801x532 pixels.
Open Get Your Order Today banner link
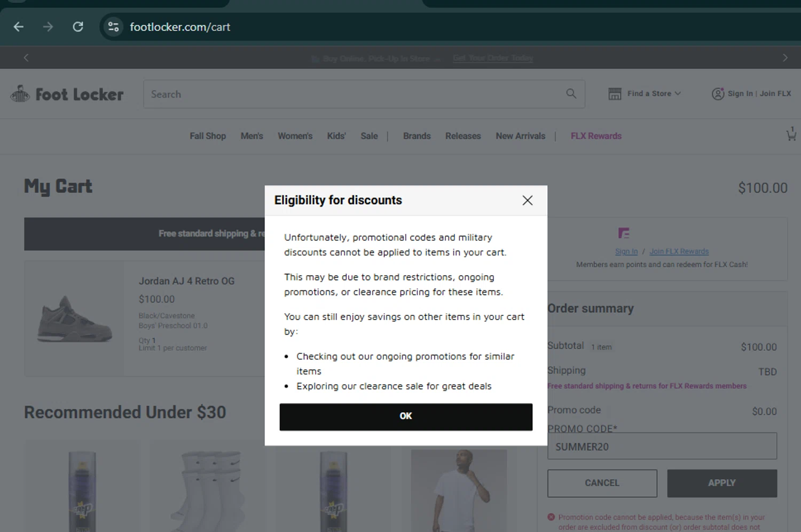pos(493,58)
